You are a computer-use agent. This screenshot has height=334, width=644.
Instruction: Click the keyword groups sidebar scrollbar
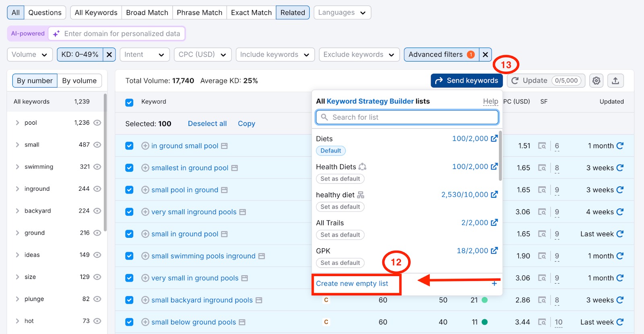pyautogui.click(x=105, y=163)
